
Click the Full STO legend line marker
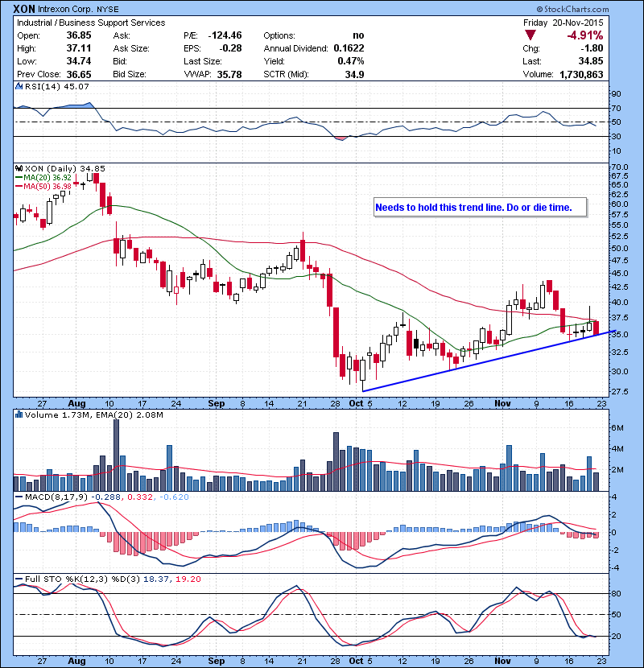(19, 579)
